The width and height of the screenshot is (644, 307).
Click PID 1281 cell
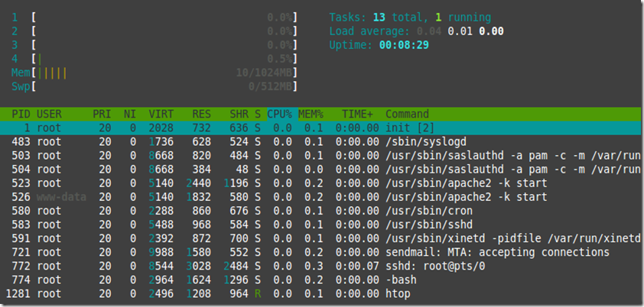coord(18,294)
